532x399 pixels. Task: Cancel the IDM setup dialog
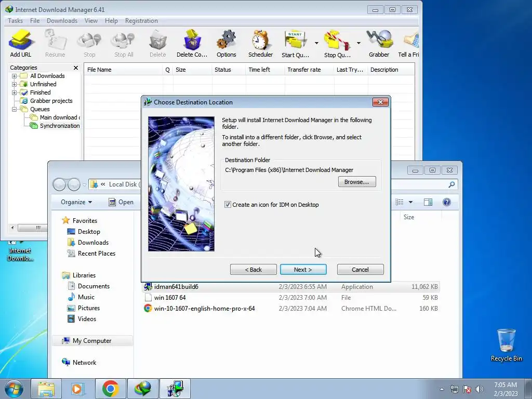[x=361, y=270]
